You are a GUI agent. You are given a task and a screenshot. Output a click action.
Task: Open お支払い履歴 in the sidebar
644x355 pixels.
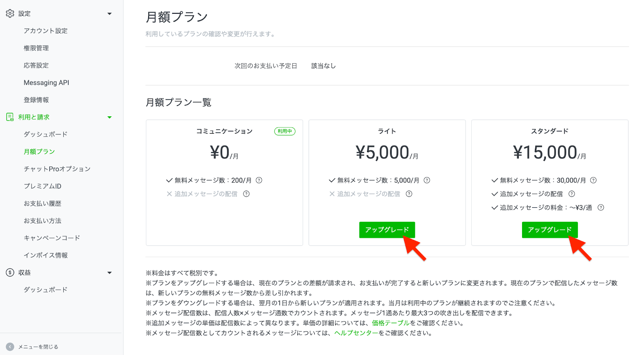tap(42, 204)
